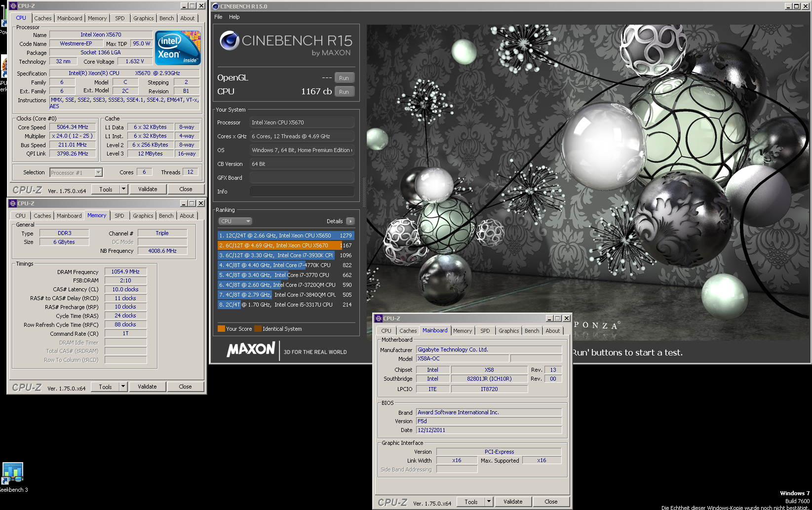Select Bench tab in mainboard CPU-Z window

(x=532, y=331)
